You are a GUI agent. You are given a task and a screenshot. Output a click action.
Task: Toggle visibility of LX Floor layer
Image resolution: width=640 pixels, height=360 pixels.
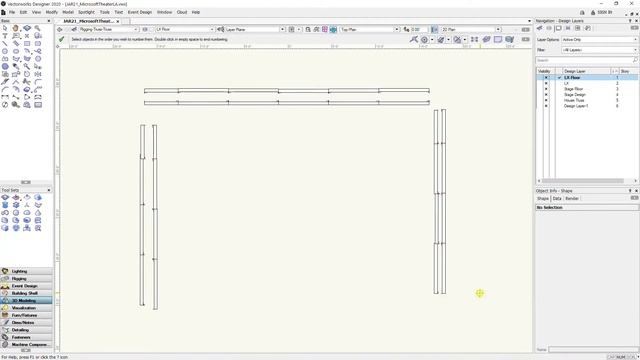pos(546,78)
